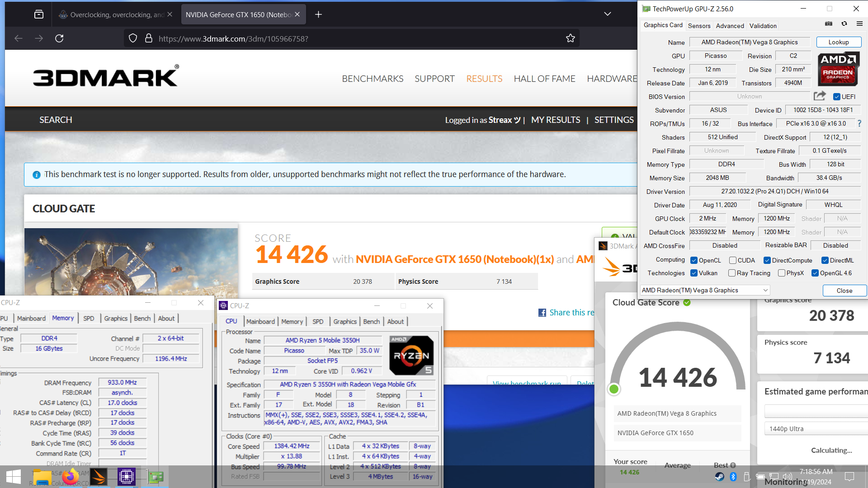
Task: Click the GPU-Z screenshot camera icon
Action: coord(829,24)
